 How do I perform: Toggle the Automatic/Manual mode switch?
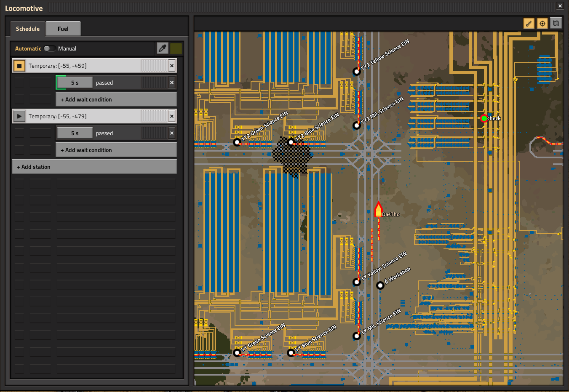tap(49, 48)
